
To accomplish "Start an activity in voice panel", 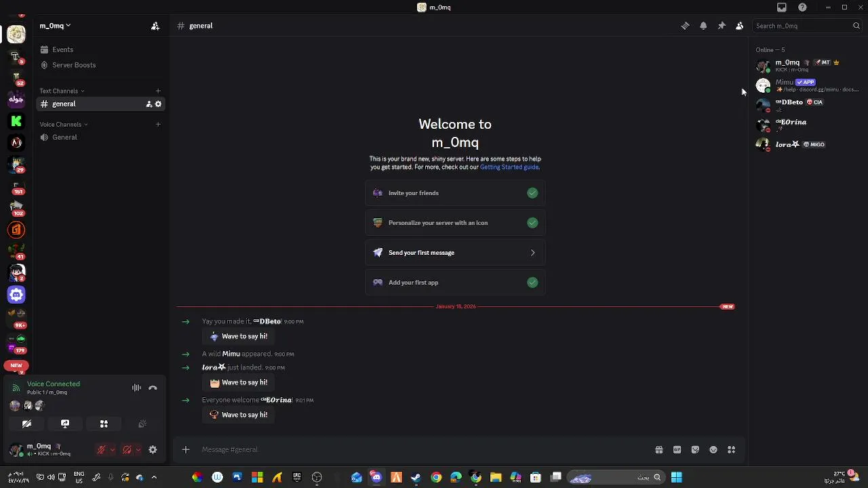I will (104, 424).
